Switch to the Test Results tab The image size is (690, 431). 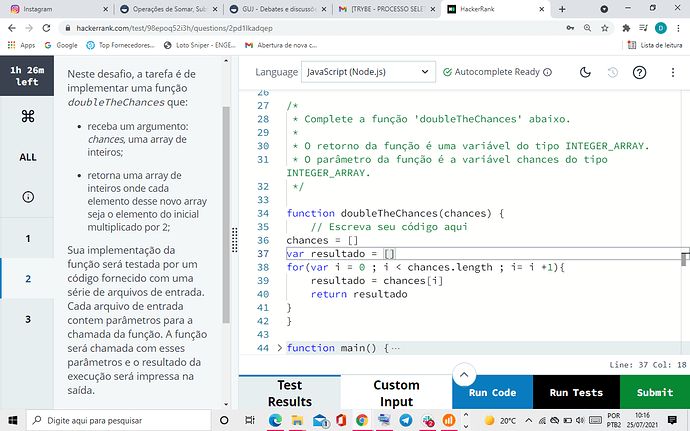tap(289, 393)
